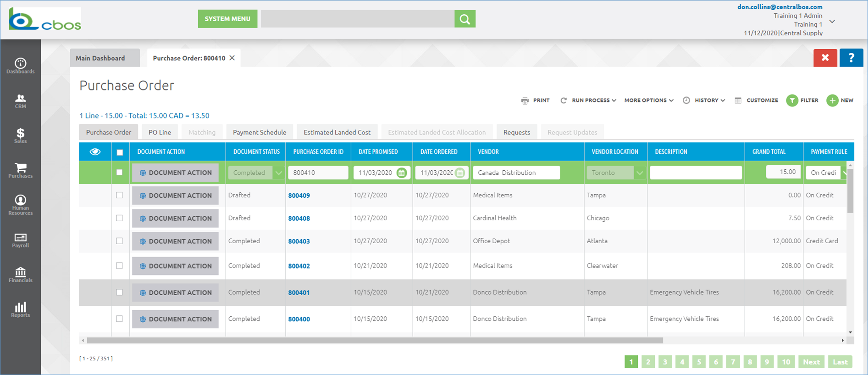The width and height of the screenshot is (868, 375).
Task: Click the green search magnifier icon
Action: point(465,19)
